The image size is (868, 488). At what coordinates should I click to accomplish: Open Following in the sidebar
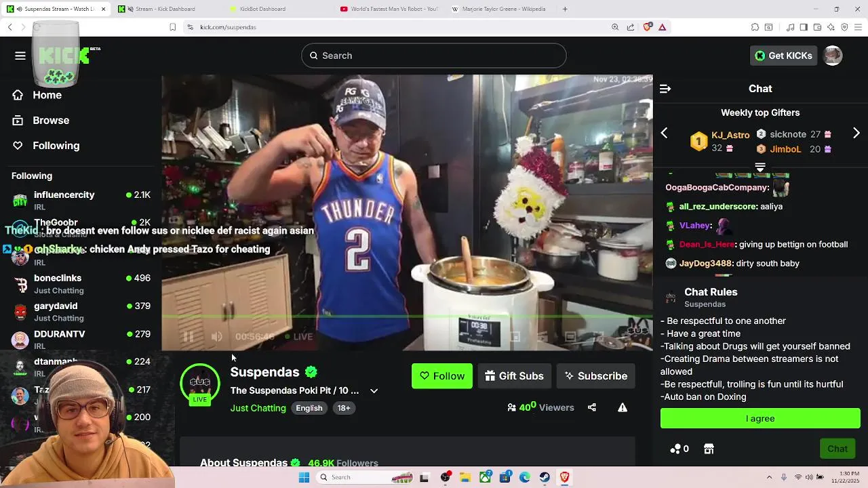46,146
